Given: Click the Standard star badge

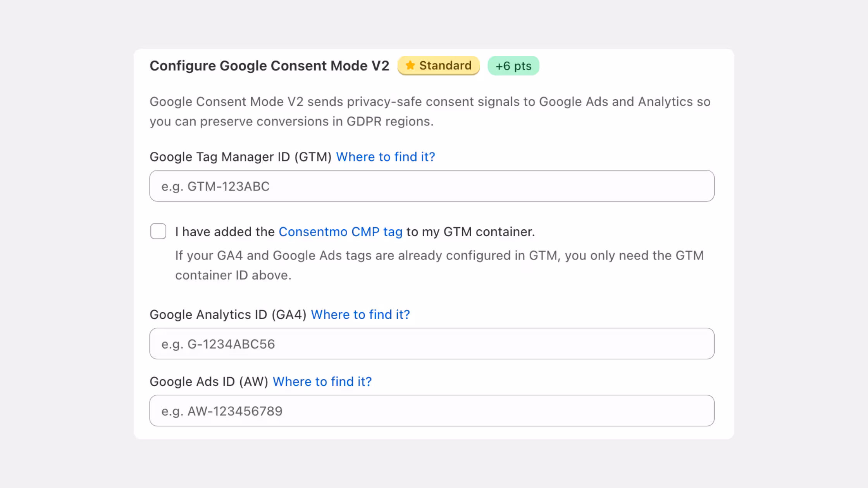Looking at the screenshot, I should pyautogui.click(x=439, y=65).
